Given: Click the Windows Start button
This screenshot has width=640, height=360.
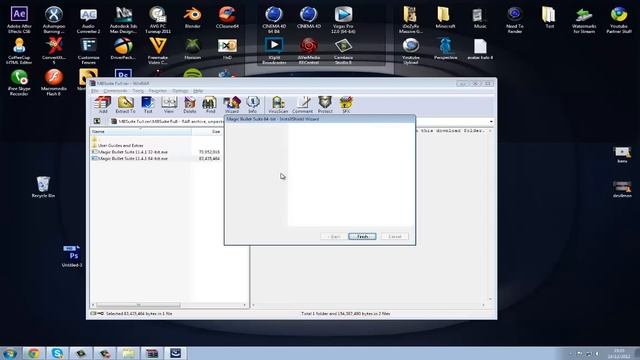Looking at the screenshot, I should [x=10, y=353].
